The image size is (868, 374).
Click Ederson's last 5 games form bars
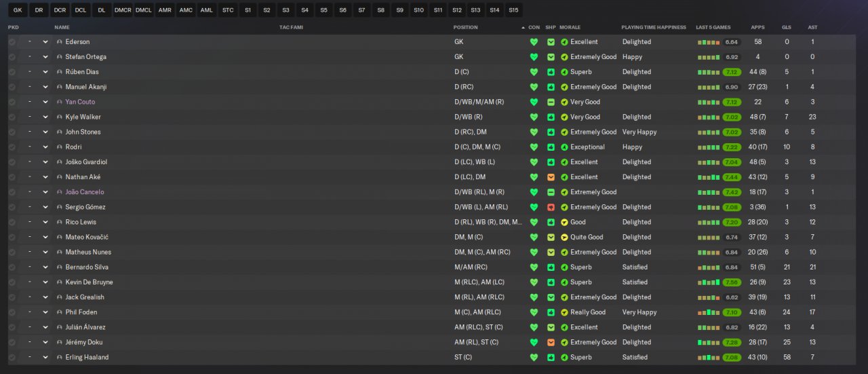click(x=709, y=42)
